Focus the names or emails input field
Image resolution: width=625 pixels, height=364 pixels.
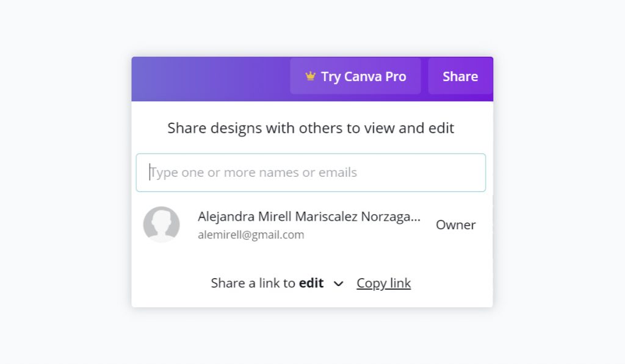[311, 173]
